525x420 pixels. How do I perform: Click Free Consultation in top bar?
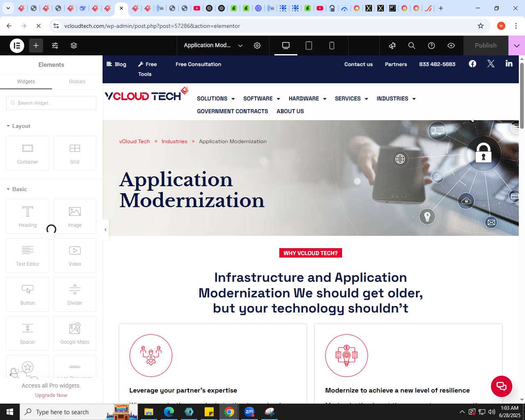click(x=199, y=64)
